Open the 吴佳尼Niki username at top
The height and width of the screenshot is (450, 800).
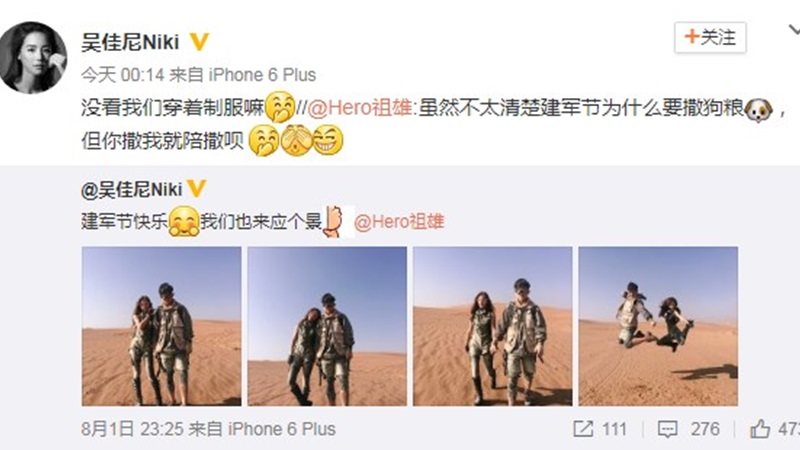130,42
